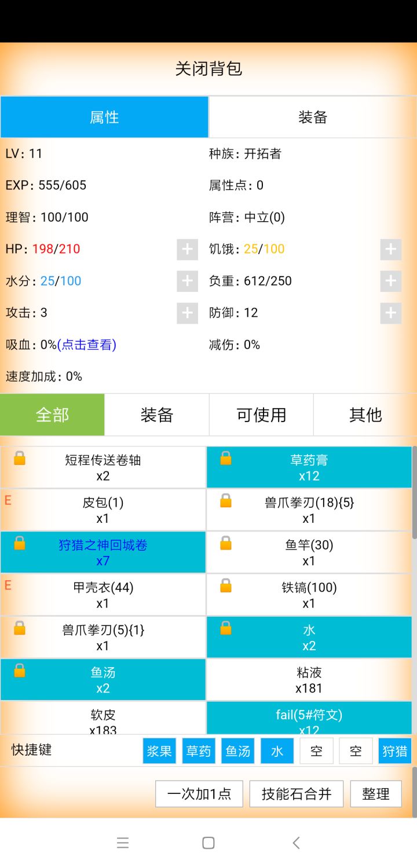Tap the lock icon on 草药膏
This screenshot has height=868, width=417.
[x=226, y=459]
